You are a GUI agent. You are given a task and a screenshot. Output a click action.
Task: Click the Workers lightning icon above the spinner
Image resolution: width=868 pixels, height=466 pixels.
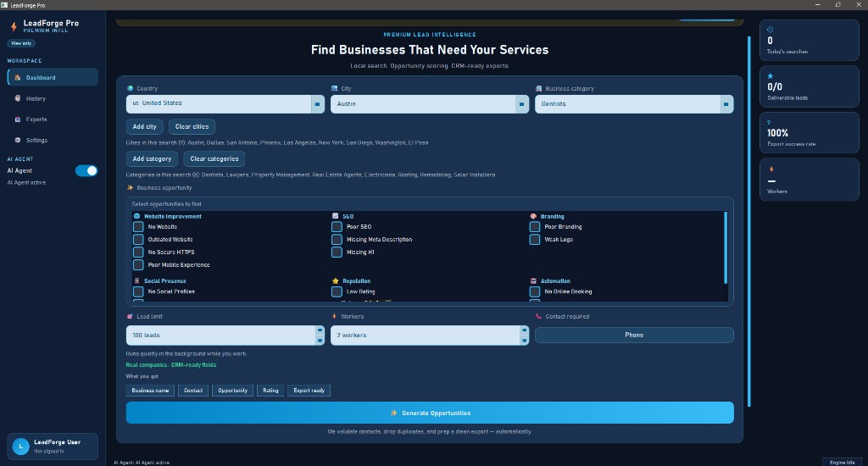tap(334, 317)
